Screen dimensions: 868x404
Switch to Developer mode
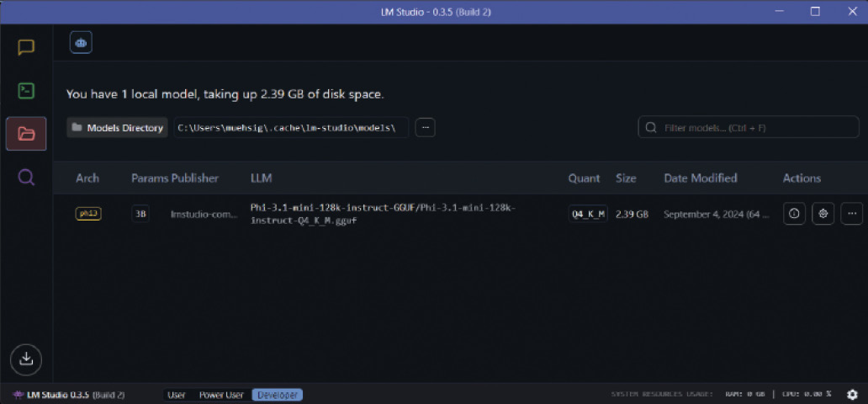click(278, 395)
